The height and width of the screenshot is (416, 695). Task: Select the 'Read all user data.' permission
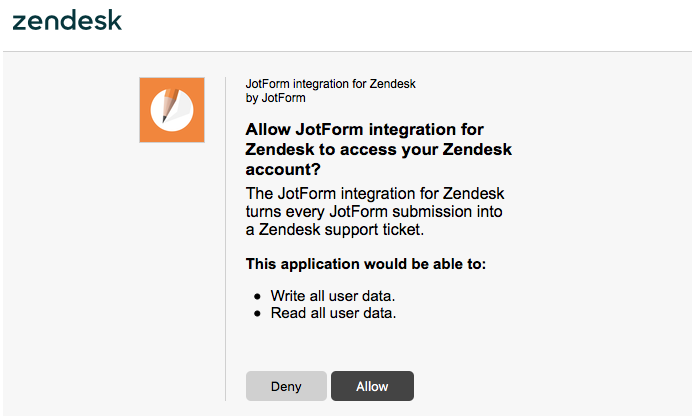[x=333, y=313]
